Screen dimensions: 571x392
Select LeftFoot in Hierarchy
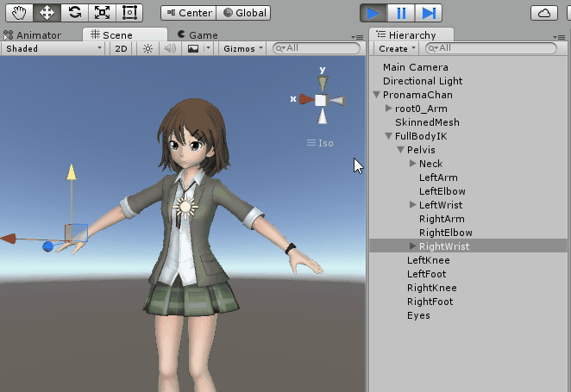click(426, 274)
